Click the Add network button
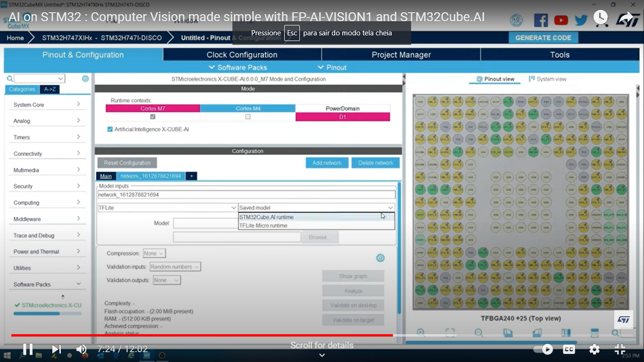Image resolution: width=644 pixels, height=362 pixels. point(327,163)
